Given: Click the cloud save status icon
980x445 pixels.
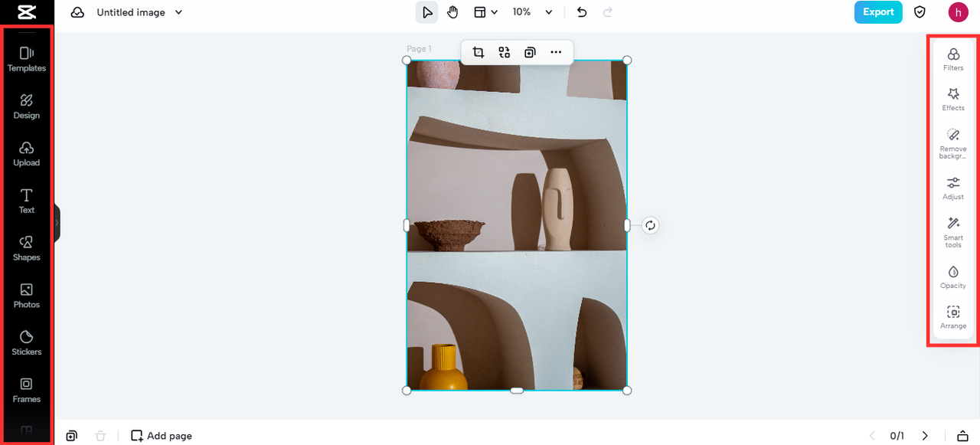Looking at the screenshot, I should [77, 12].
